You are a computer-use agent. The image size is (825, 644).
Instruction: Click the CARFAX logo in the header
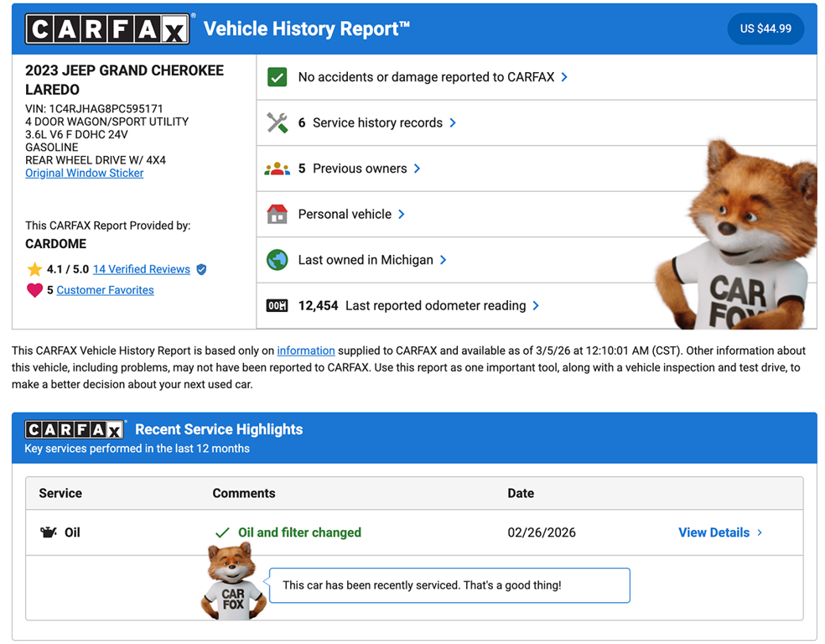(x=108, y=29)
